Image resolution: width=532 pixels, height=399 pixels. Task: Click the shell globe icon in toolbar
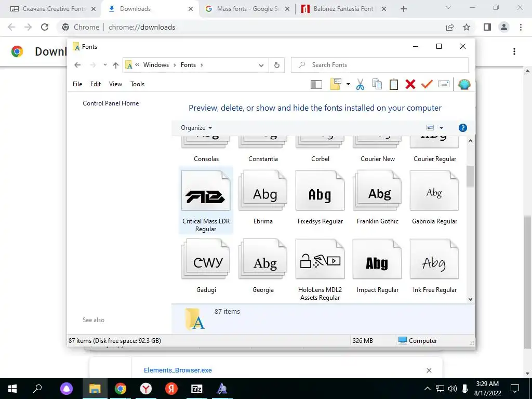[x=464, y=84]
